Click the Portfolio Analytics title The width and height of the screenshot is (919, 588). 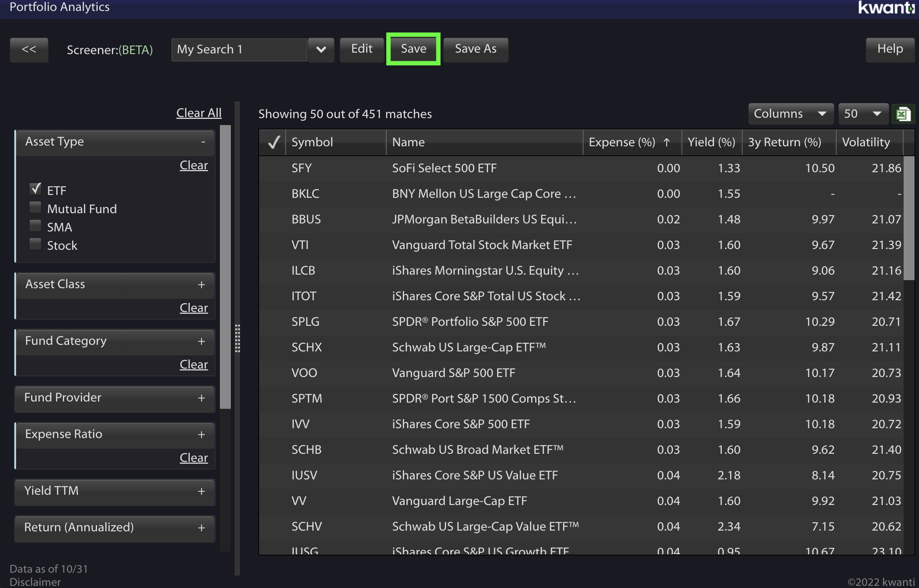[x=60, y=7]
